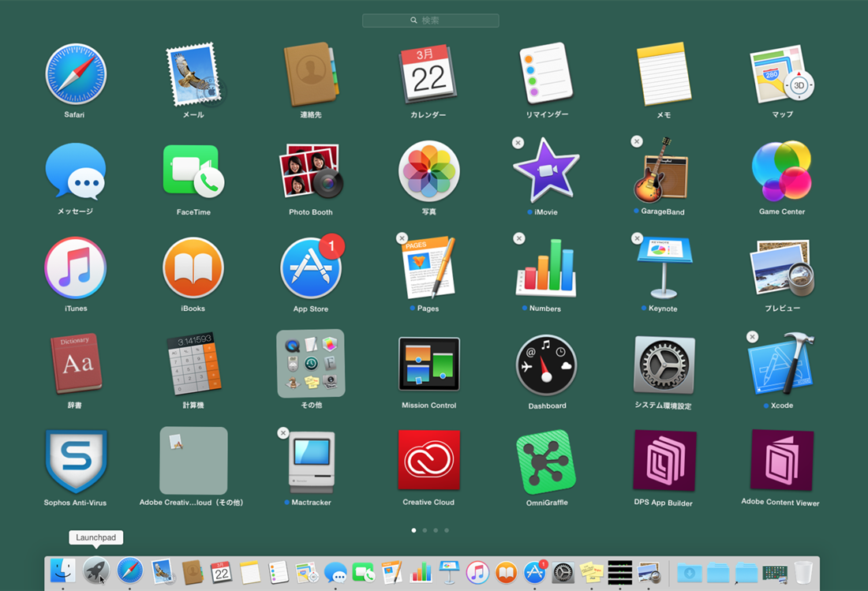The width and height of the screenshot is (868, 591).
Task: Open Photo Booth from Launchpad
Action: click(x=311, y=171)
